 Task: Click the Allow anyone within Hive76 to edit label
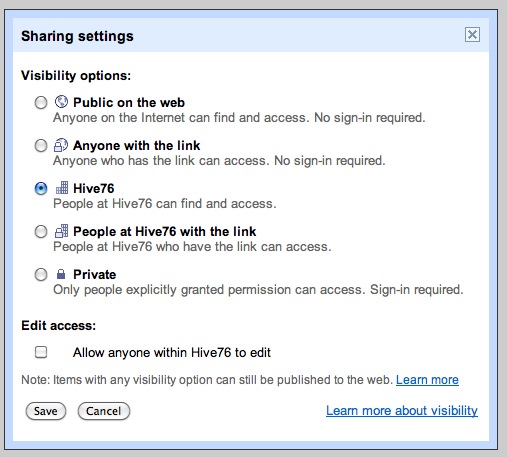pos(172,352)
